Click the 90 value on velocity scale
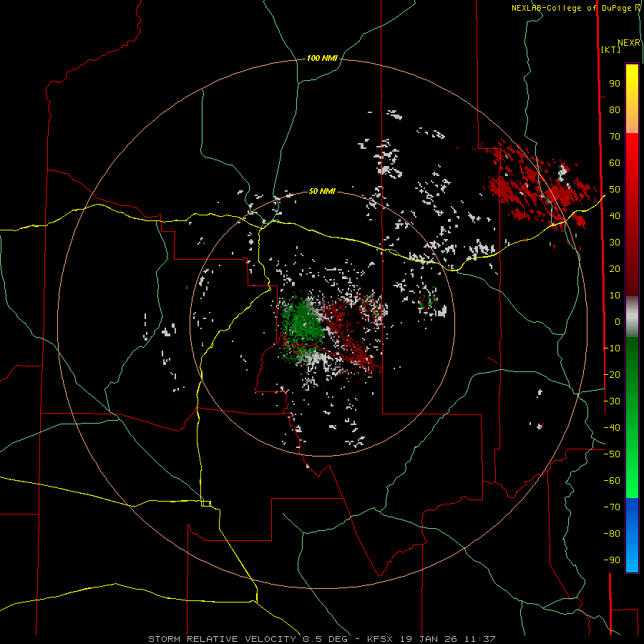Image resolution: width=644 pixels, height=644 pixels. click(615, 84)
